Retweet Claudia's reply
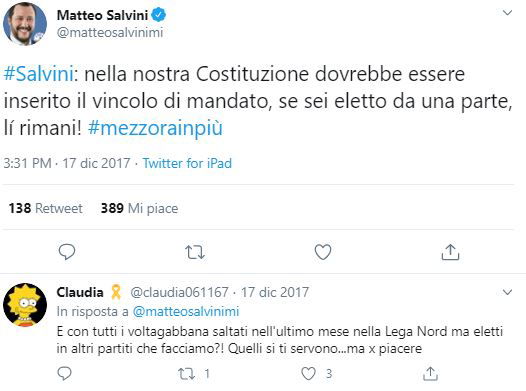The image size is (526, 391). point(187,374)
